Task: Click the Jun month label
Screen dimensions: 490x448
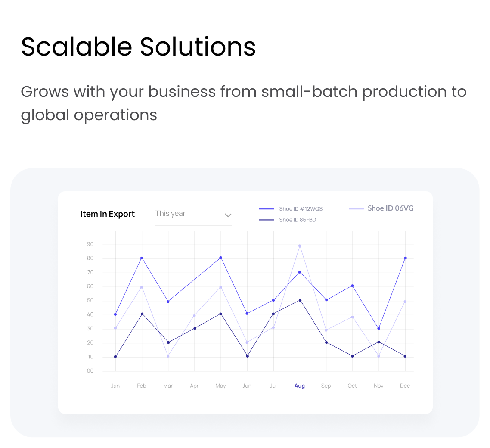Action: (247, 386)
